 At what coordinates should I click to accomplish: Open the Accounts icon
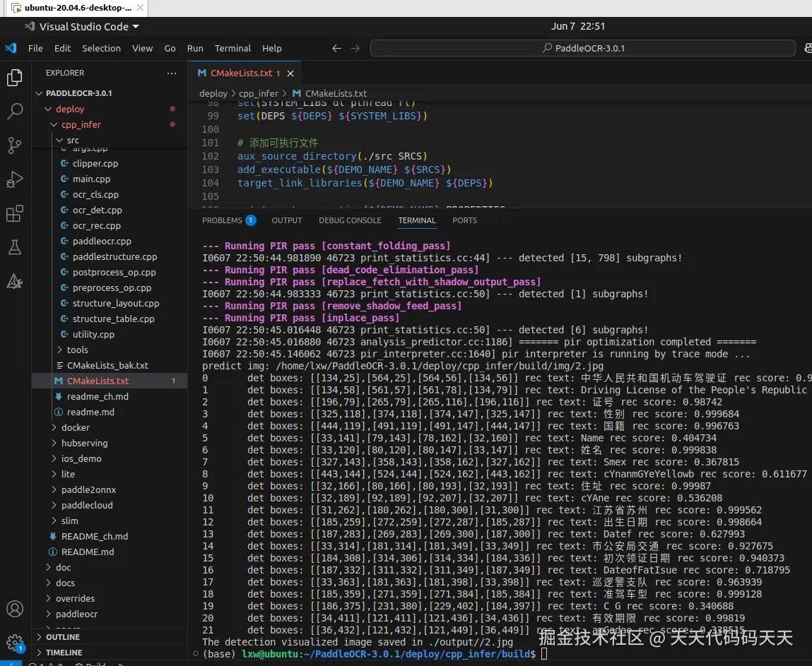[15, 609]
